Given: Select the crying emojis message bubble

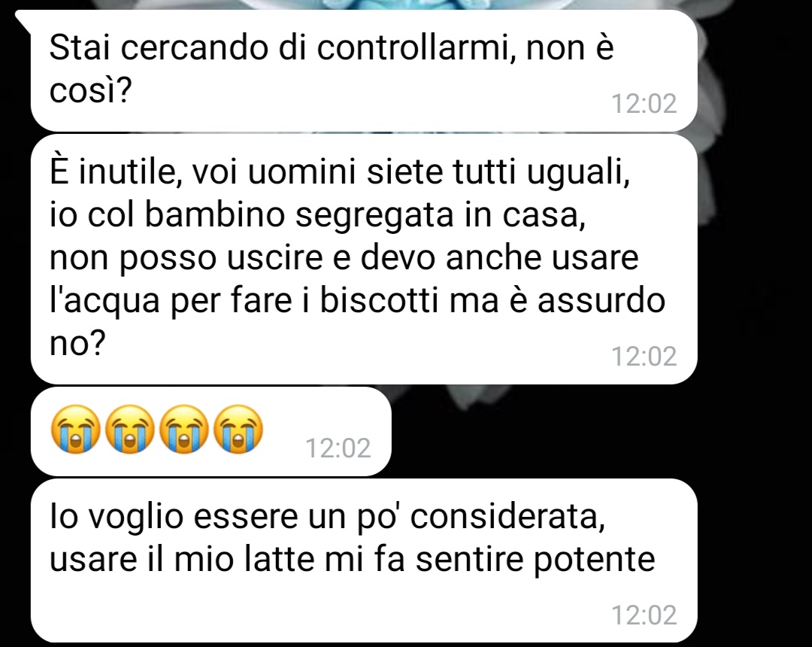Looking at the screenshot, I should click(211, 431).
